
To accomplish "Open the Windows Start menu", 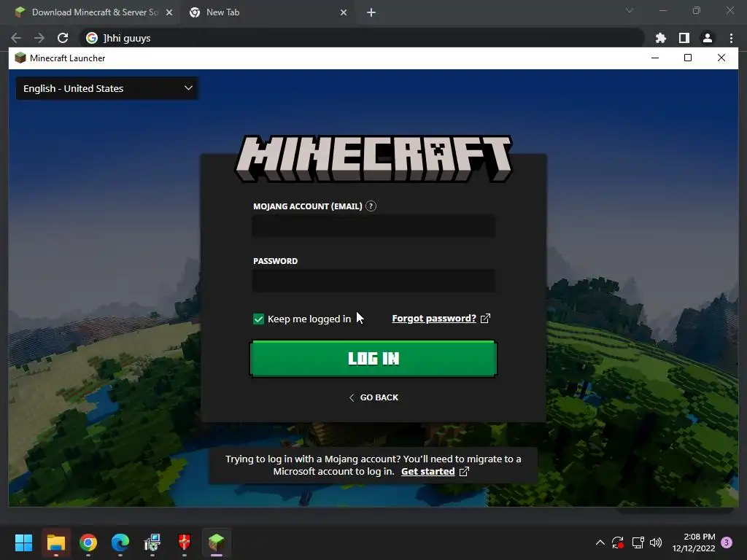I will [23, 542].
